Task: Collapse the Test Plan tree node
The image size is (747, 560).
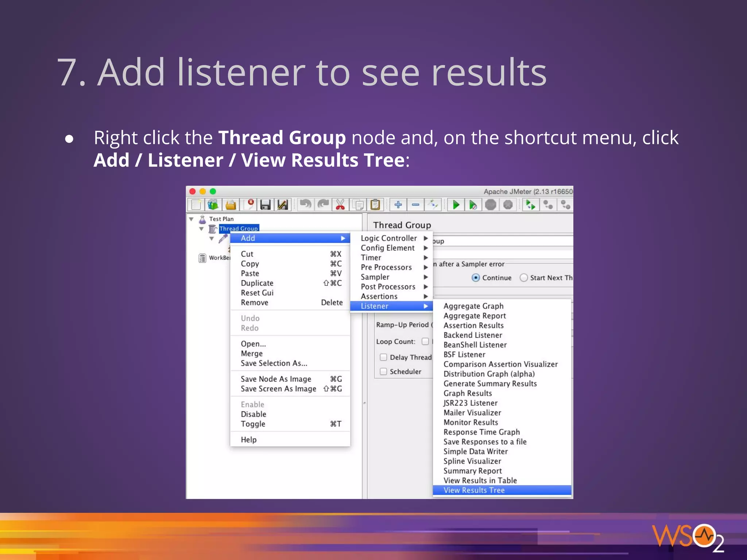Action: tap(191, 219)
